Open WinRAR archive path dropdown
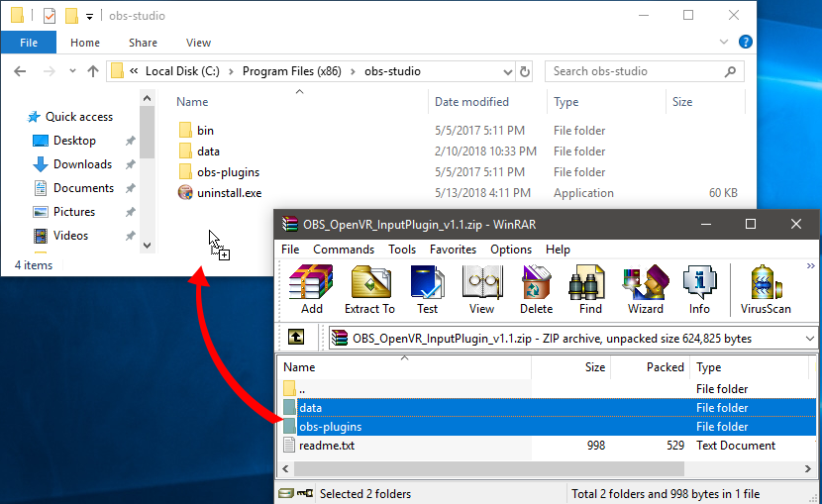 click(809, 339)
